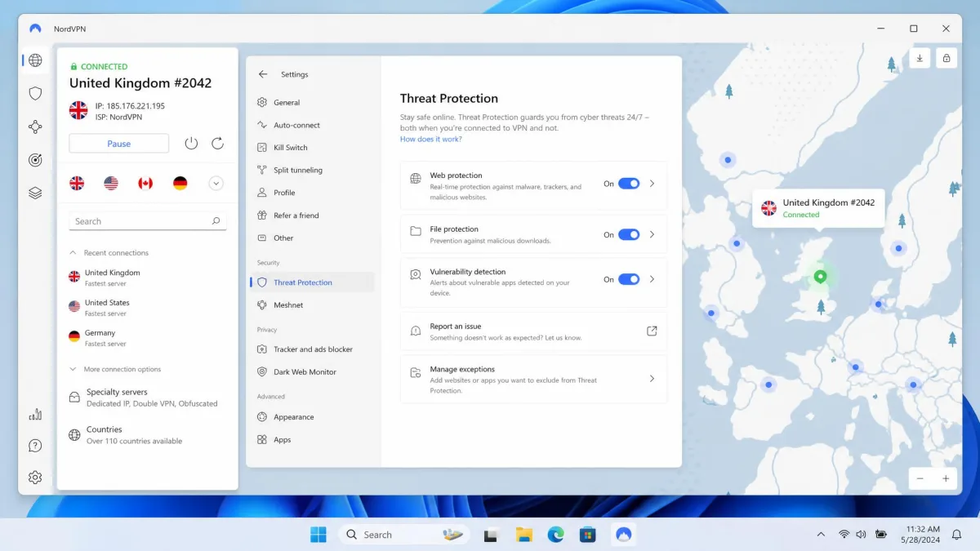Viewport: 980px width, 551px height.
Task: Click the reconnect refresh icon
Action: click(217, 144)
